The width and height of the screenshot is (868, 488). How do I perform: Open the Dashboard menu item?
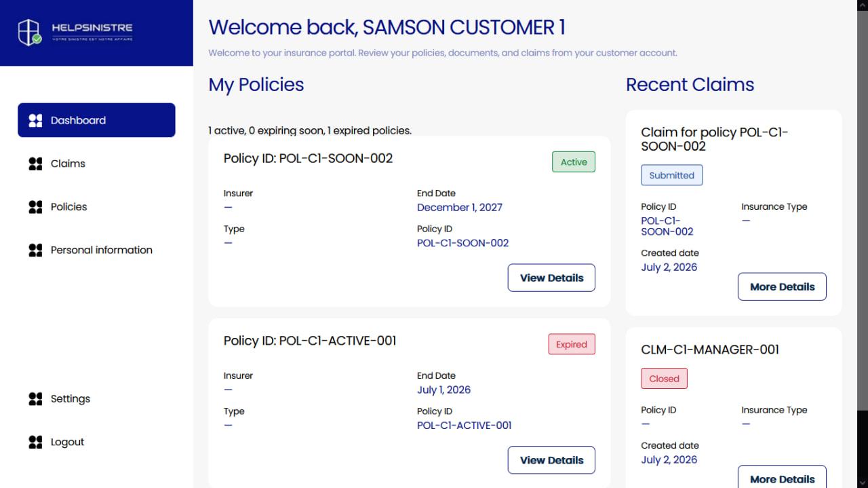click(x=96, y=120)
